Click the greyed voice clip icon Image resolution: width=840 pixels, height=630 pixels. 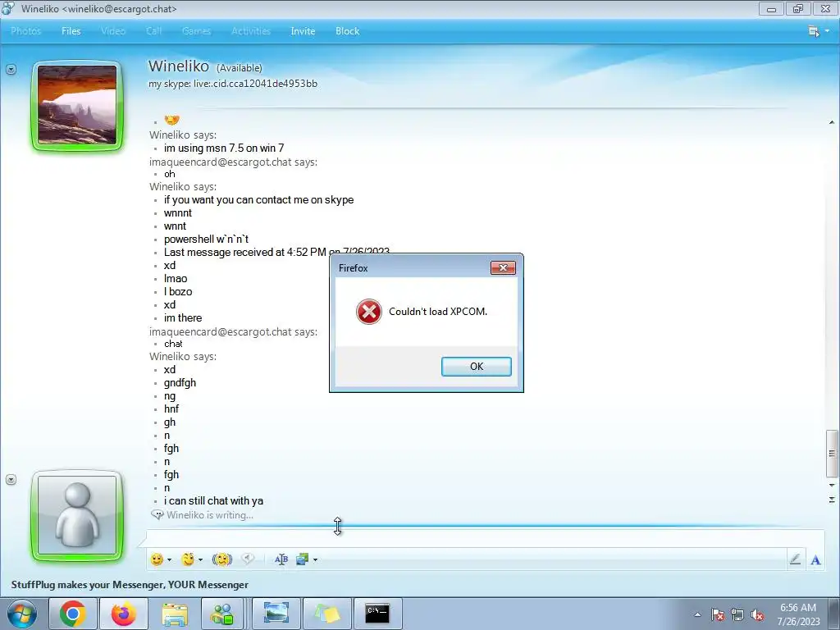point(248,559)
